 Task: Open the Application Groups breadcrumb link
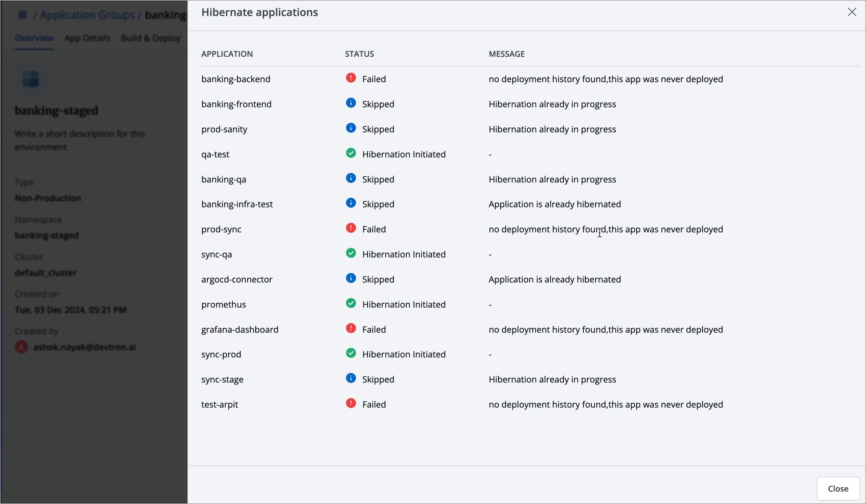click(87, 15)
